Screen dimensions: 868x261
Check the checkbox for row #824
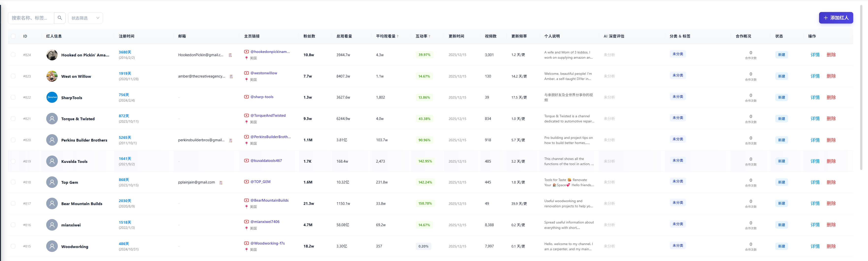(13, 55)
